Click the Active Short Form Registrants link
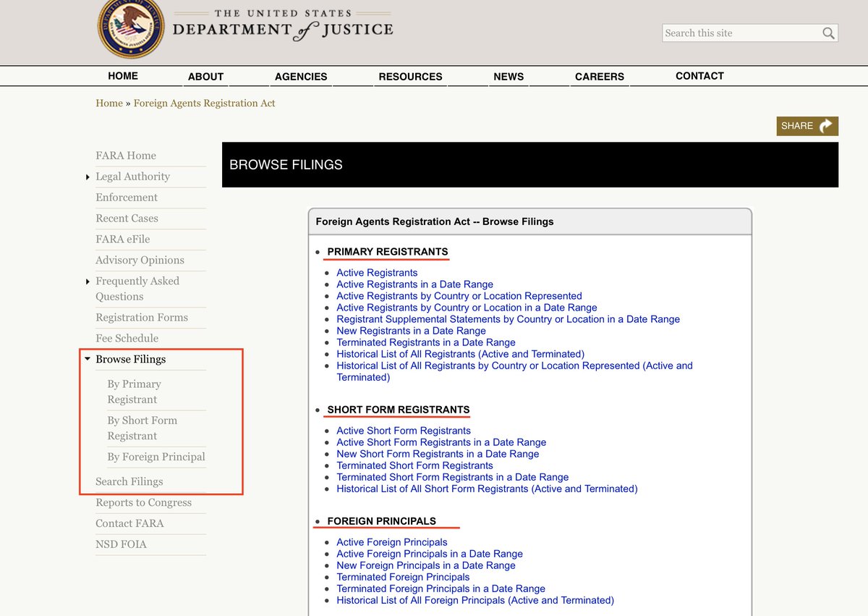The width and height of the screenshot is (868, 616). pos(404,431)
